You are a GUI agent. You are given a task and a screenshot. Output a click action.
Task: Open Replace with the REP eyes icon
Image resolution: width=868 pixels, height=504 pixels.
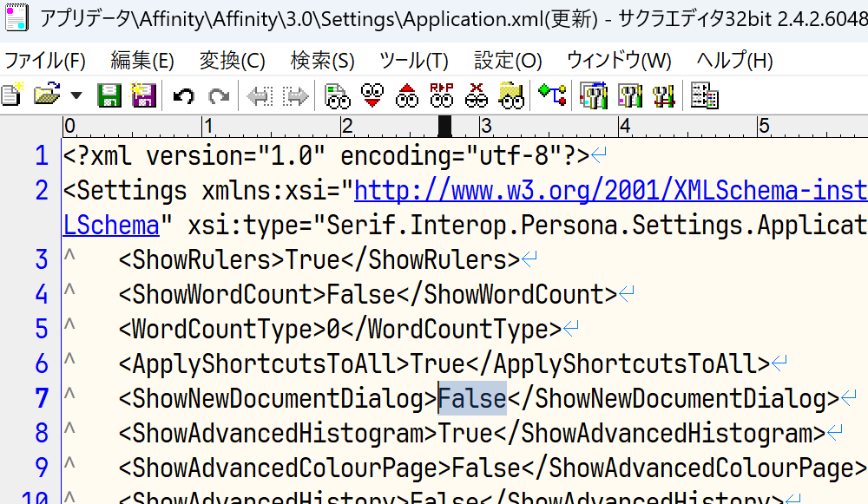442,95
